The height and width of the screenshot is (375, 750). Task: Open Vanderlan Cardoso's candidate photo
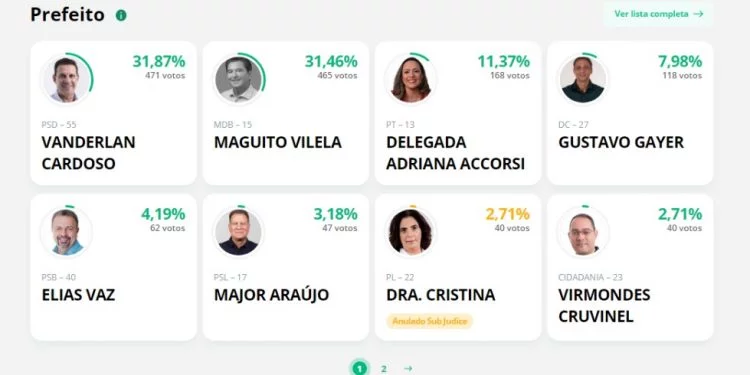click(66, 80)
